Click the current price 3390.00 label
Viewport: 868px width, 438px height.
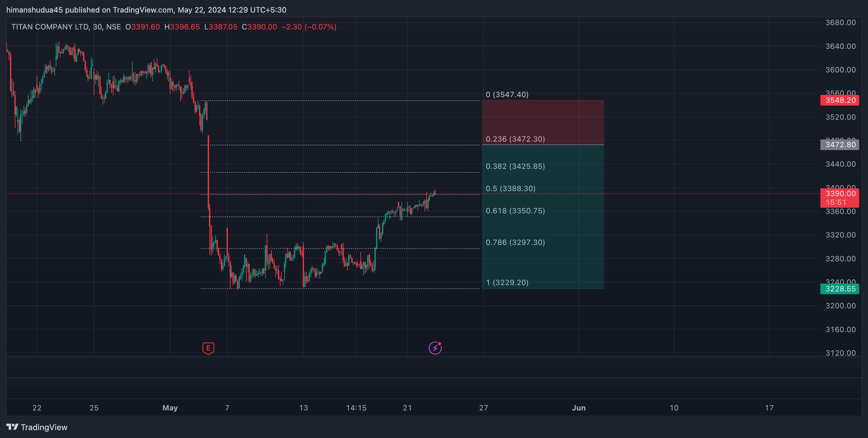coord(839,194)
